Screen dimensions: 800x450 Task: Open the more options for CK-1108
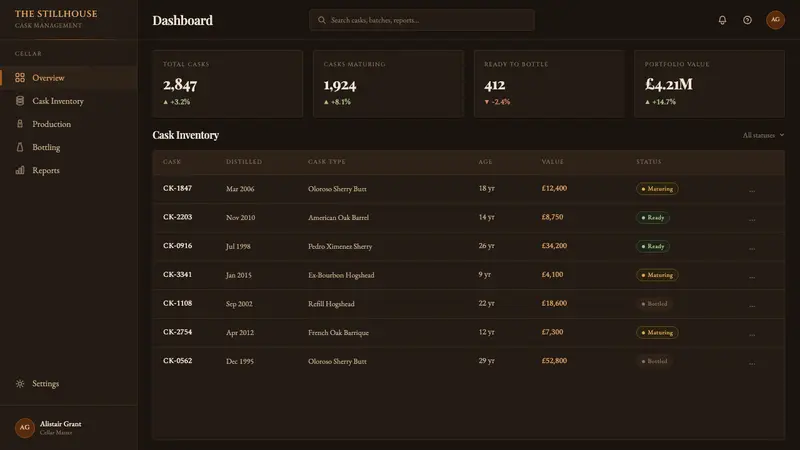752,304
